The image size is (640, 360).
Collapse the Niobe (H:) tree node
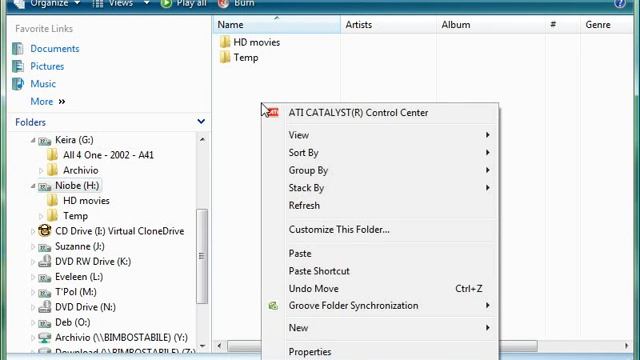point(33,186)
